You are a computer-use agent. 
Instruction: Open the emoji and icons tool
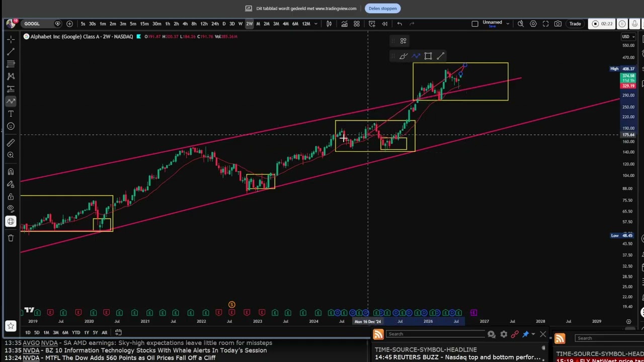[x=11, y=126]
